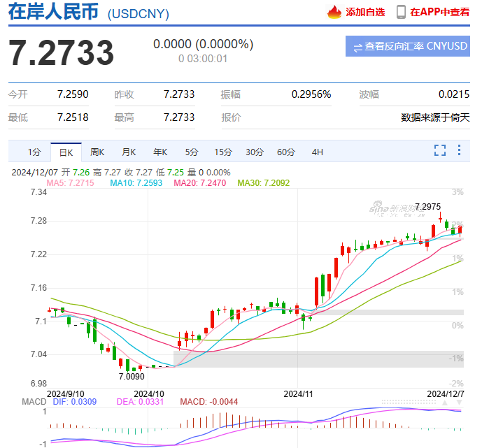Click the swap arrows icon on CNYUSD button

[x=357, y=47]
